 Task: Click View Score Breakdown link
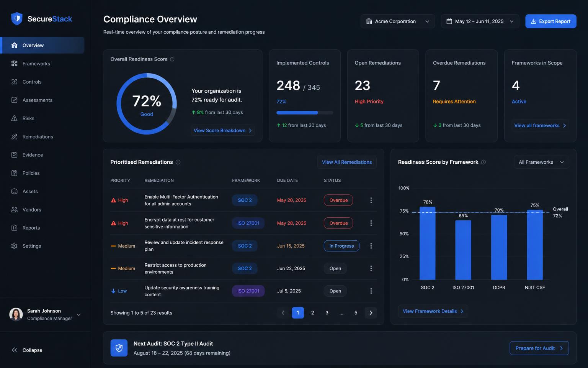click(223, 131)
